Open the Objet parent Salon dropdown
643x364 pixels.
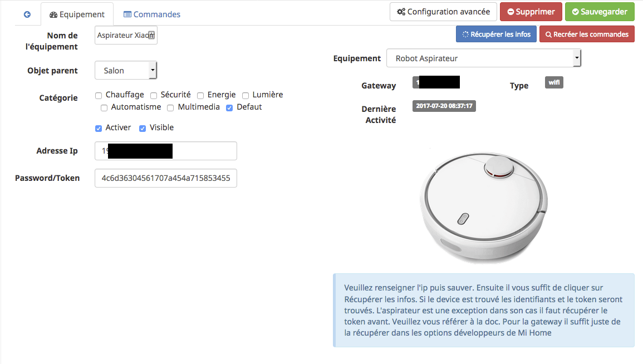click(126, 70)
